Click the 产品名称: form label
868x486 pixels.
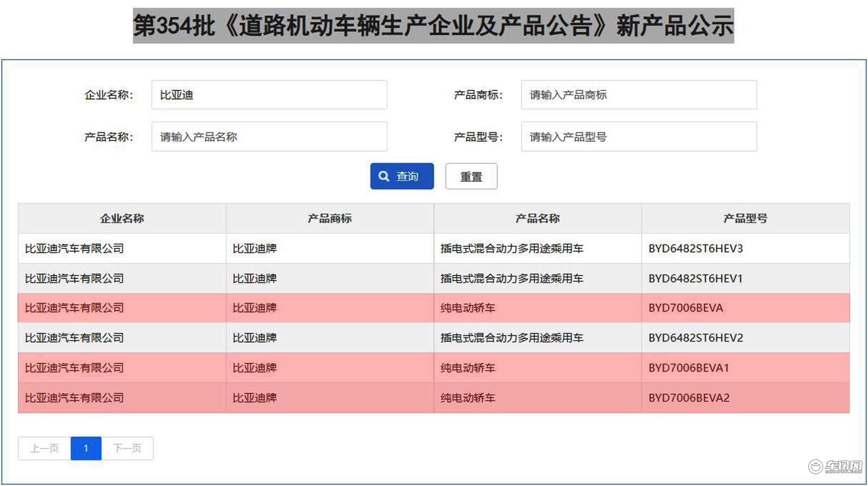pyautogui.click(x=108, y=137)
